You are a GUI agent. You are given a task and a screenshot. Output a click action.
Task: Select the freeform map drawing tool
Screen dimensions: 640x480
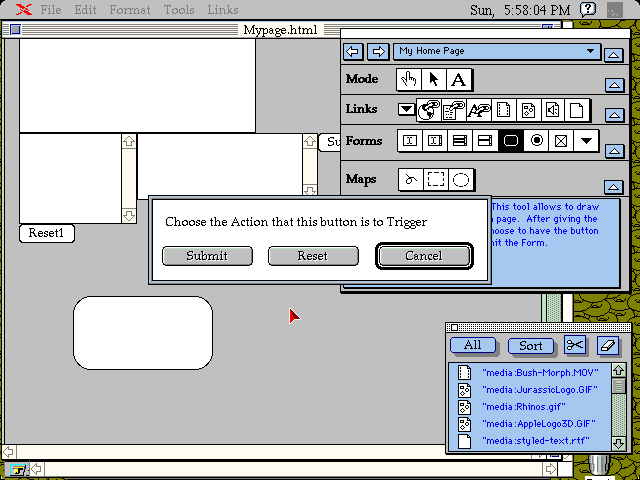(411, 180)
